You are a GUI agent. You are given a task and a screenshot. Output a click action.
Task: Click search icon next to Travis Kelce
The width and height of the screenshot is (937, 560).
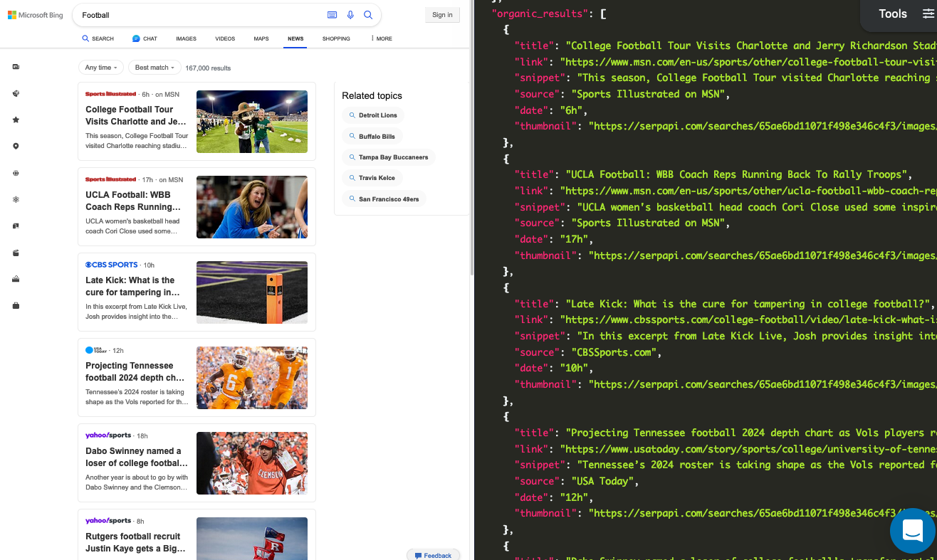click(x=352, y=178)
